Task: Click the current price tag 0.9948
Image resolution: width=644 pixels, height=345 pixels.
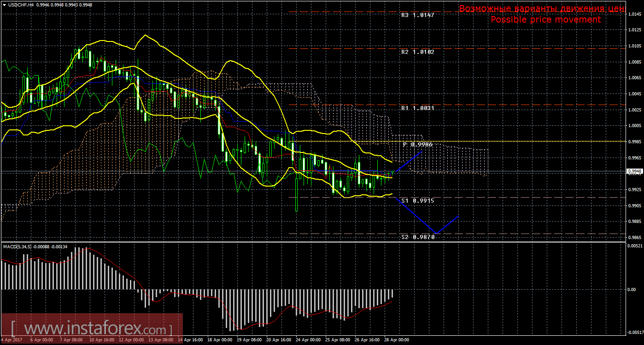Action: (634, 171)
